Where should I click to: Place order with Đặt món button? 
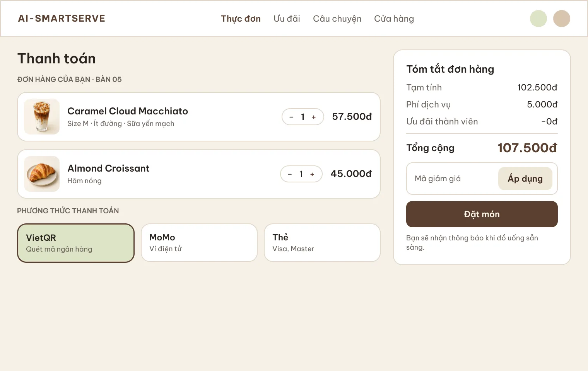pos(482,214)
